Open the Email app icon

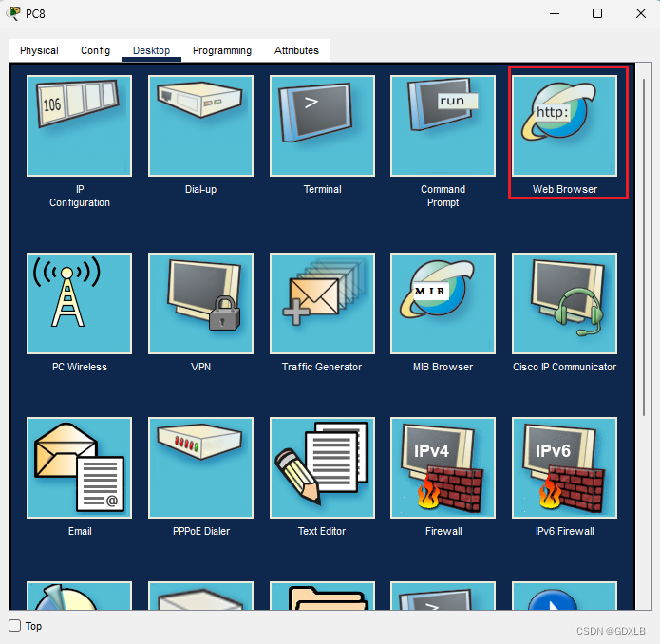point(79,467)
